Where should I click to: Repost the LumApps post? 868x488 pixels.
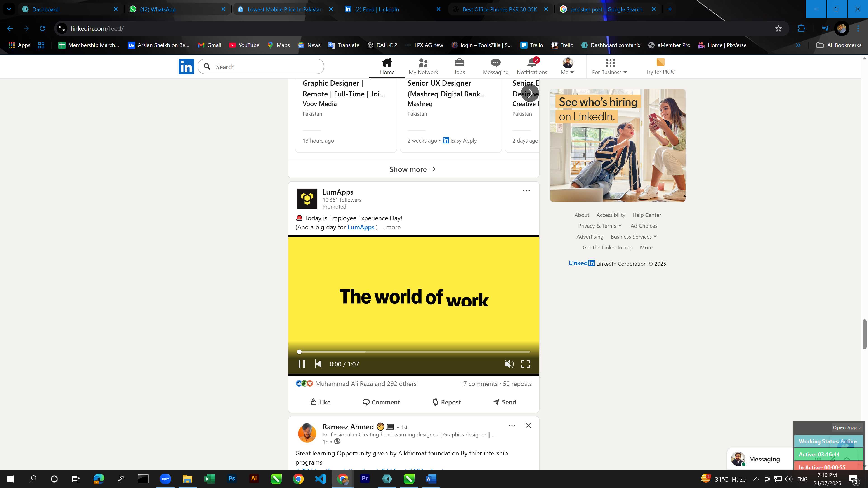tap(446, 402)
